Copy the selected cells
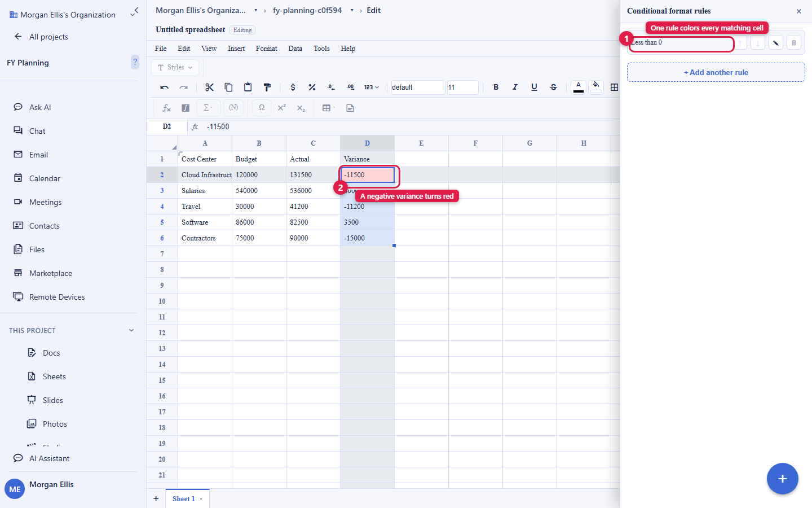Image resolution: width=812 pixels, height=508 pixels. (228, 87)
